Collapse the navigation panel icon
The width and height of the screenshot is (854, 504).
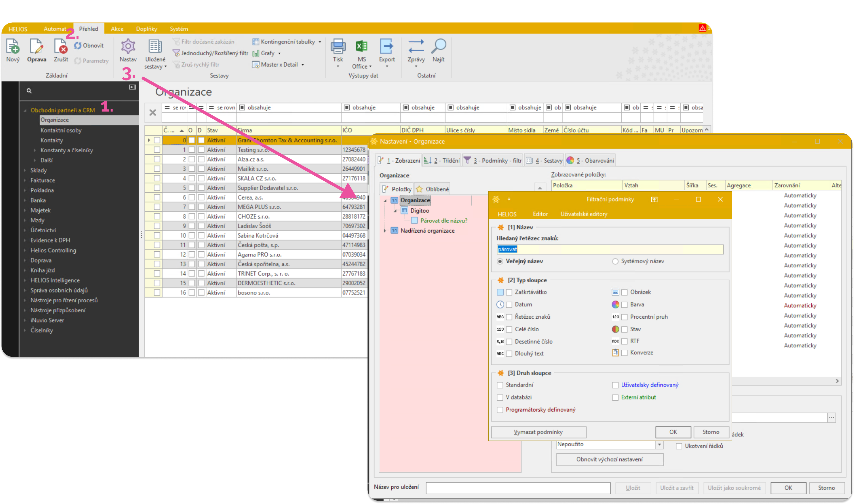coord(132,87)
